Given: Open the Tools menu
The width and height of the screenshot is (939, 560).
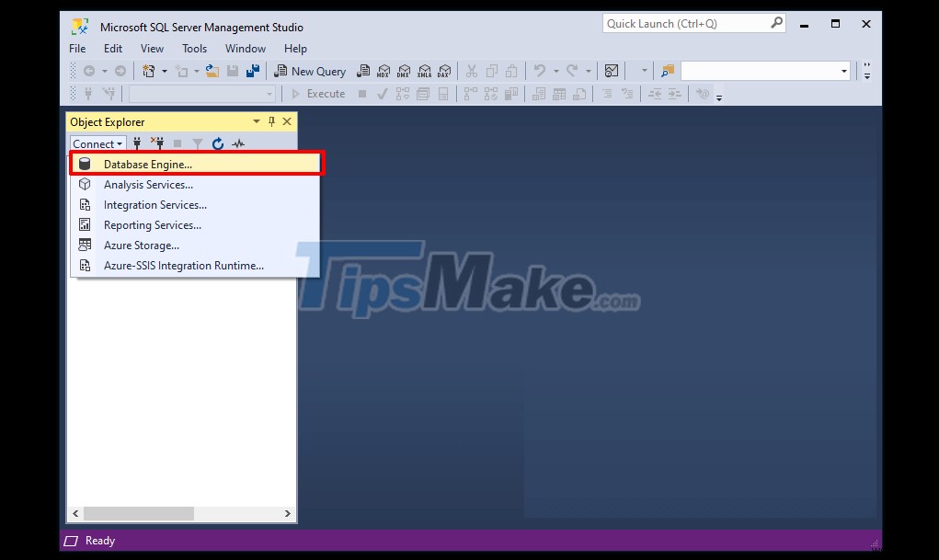Looking at the screenshot, I should point(195,49).
